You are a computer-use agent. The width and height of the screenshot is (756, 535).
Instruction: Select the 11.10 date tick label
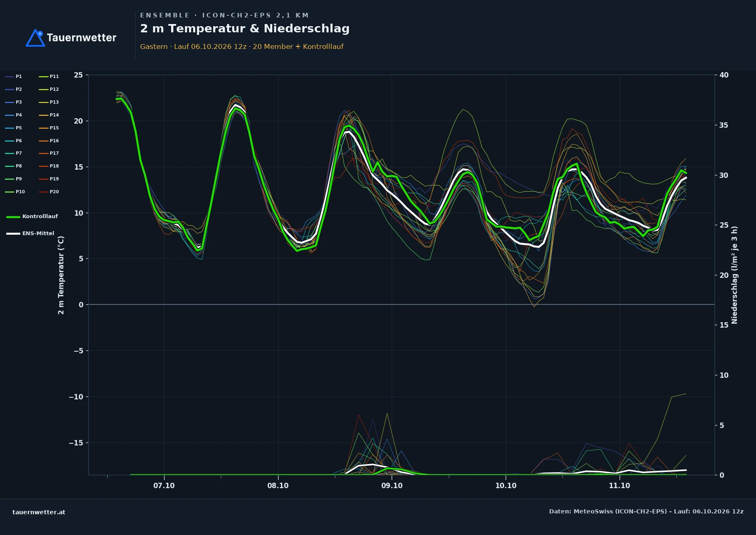coord(619,486)
